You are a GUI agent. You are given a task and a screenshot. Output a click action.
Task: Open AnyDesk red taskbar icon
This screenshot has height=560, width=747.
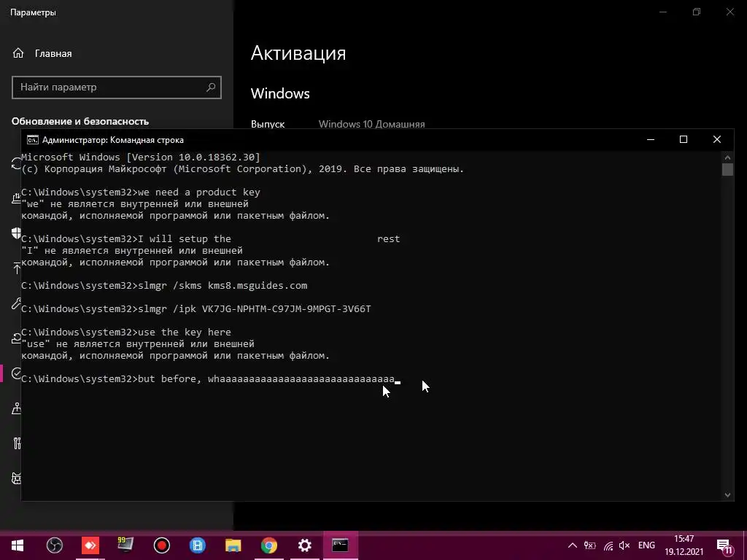point(90,545)
